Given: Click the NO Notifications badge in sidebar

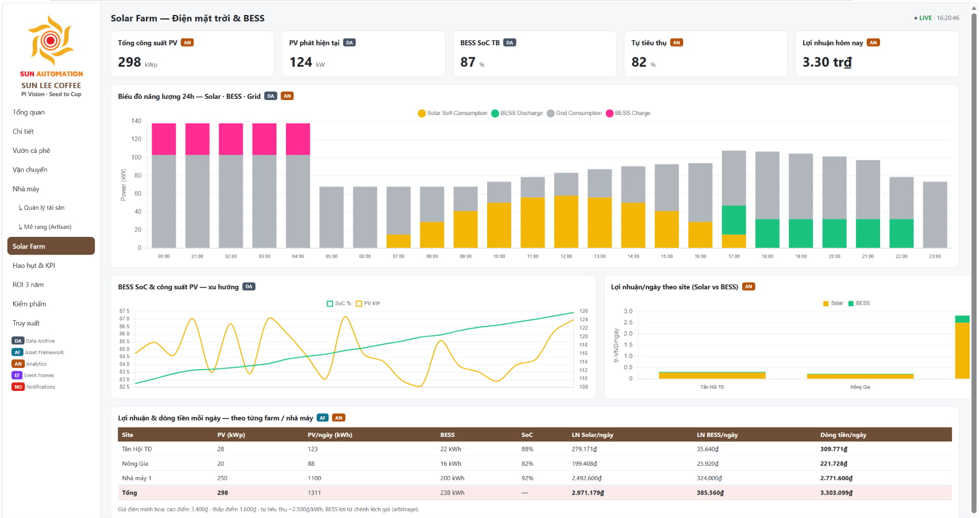Looking at the screenshot, I should point(18,387).
